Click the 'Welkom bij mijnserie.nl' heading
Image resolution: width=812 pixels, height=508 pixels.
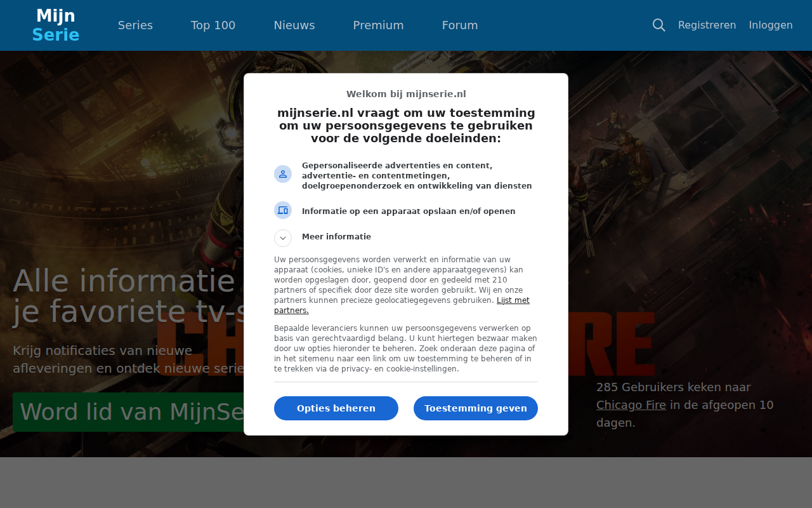[406, 94]
